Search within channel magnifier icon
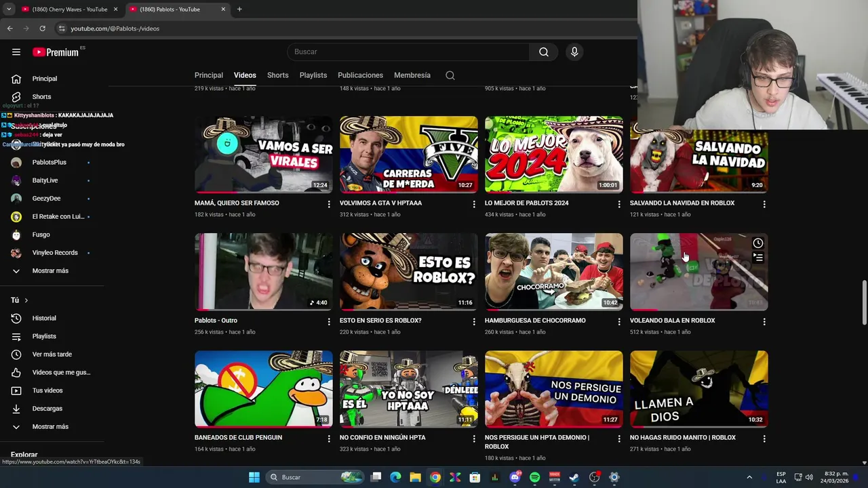Screen dimensions: 868x488 (x=450, y=75)
